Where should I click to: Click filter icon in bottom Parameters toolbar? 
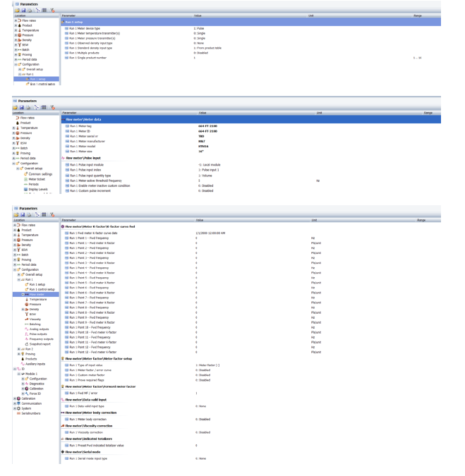coord(52,214)
